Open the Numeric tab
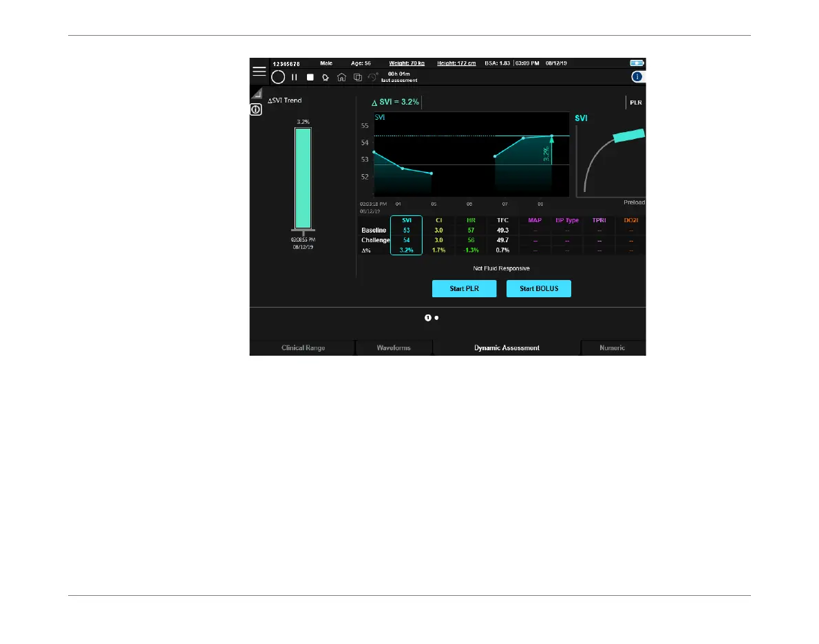Viewport: 819px width, 644px height. click(612, 348)
